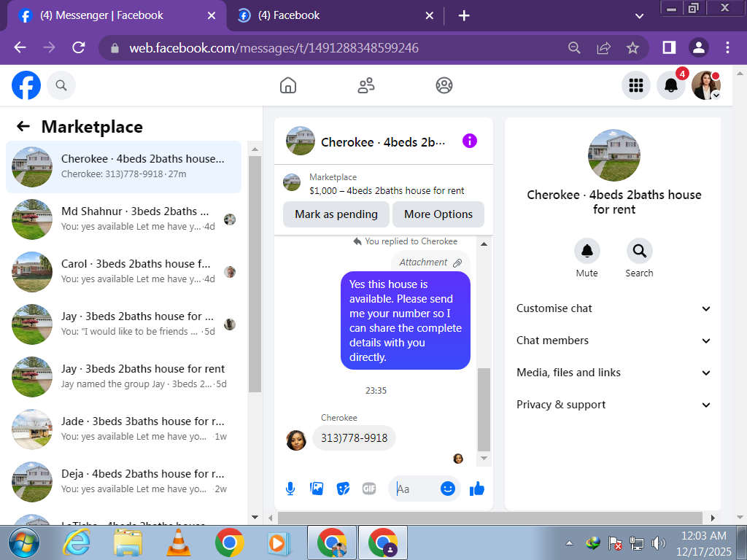Screen dimensions: 747x560
Task: Open the purple conversation info icon
Action: point(469,141)
